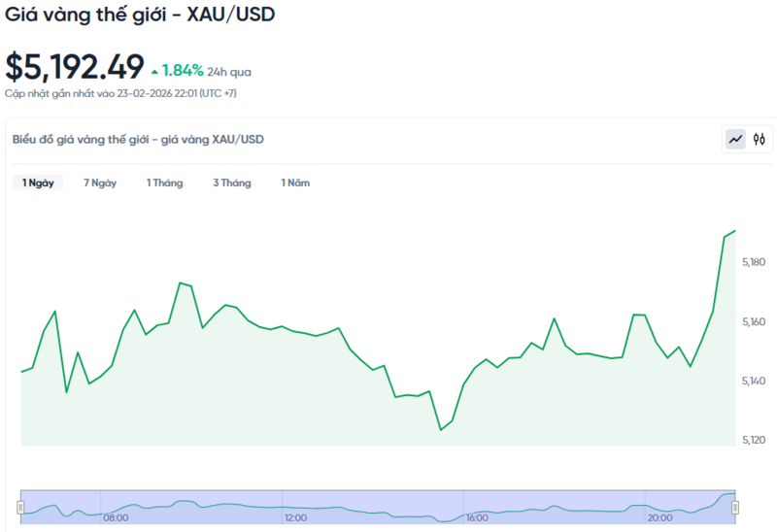Click the 5,180 y-axis label
The width and height of the screenshot is (777, 532).
coord(754,262)
